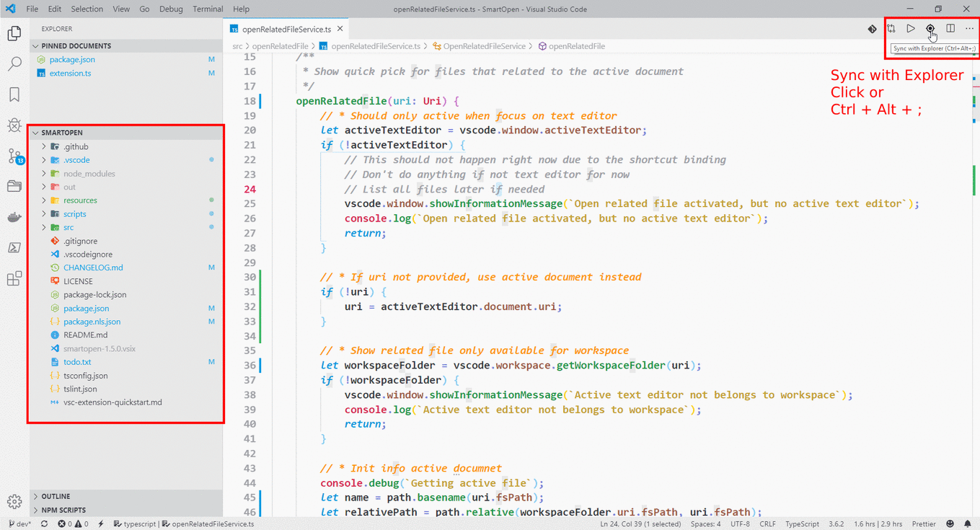Close the openRelatedFileService.ts tab
The width and height of the screenshot is (980, 530).
click(x=340, y=29)
